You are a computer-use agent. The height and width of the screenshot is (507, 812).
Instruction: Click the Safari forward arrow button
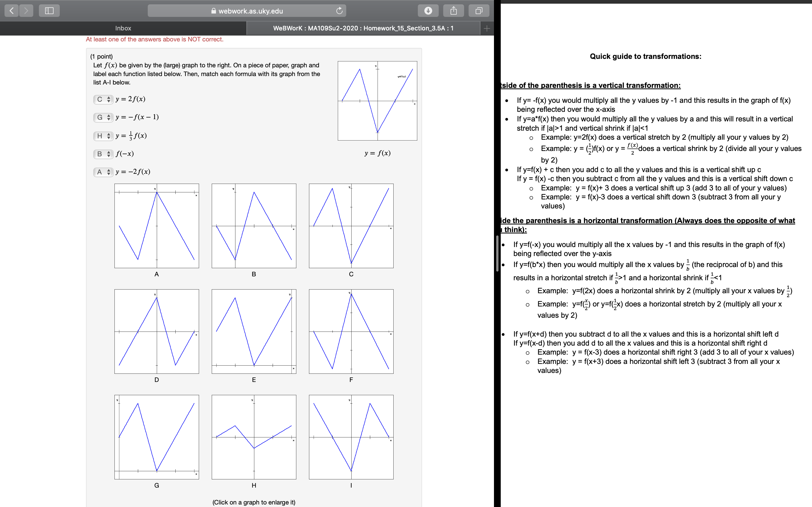pyautogui.click(x=26, y=11)
